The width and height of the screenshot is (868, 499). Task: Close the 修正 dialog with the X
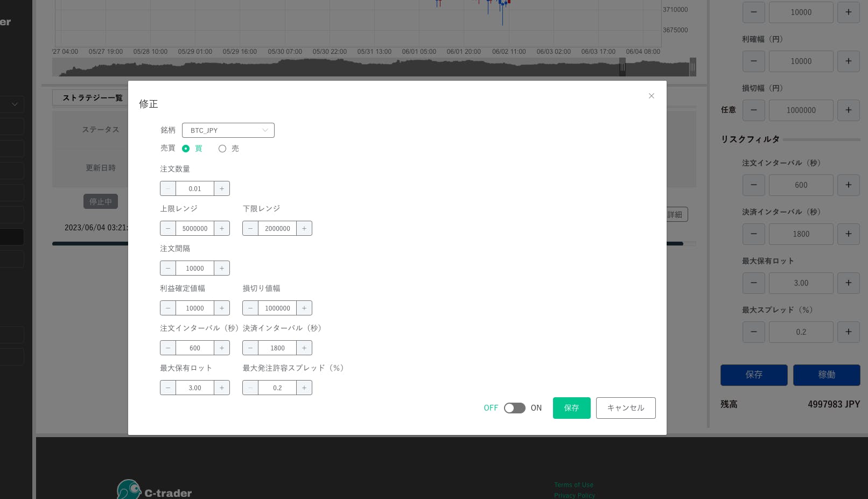pyautogui.click(x=651, y=96)
